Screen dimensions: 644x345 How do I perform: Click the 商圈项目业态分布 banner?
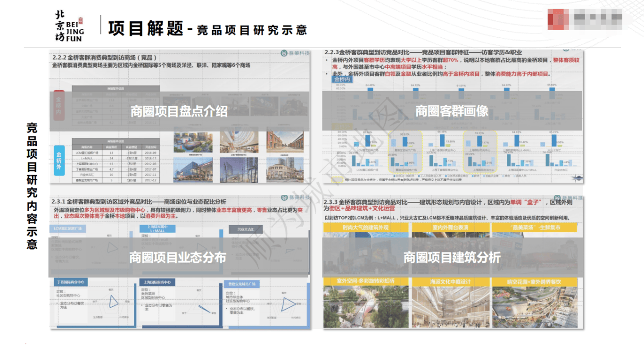coord(178,257)
